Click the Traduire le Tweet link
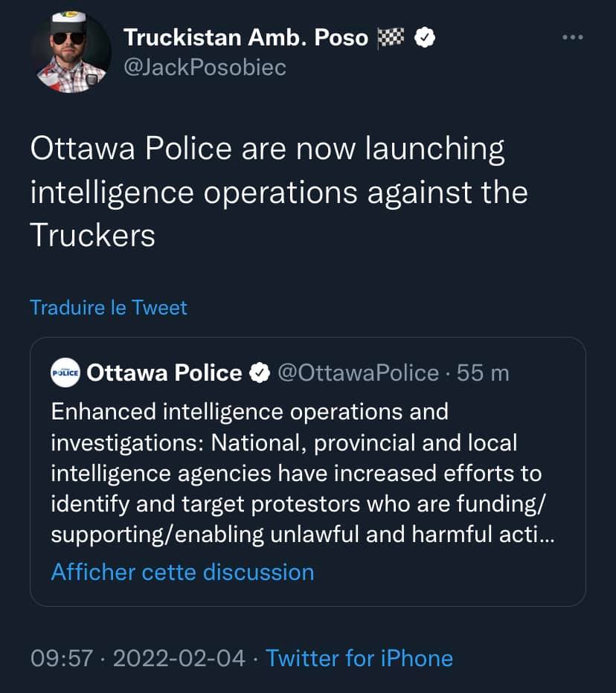The height and width of the screenshot is (693, 616). (x=109, y=307)
